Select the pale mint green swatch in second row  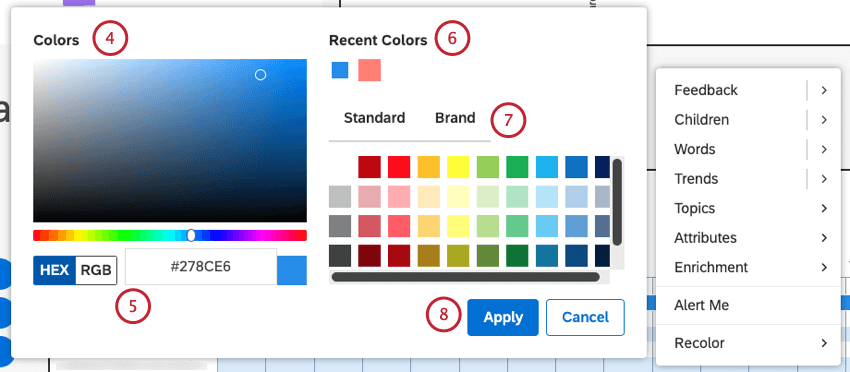tap(517, 197)
